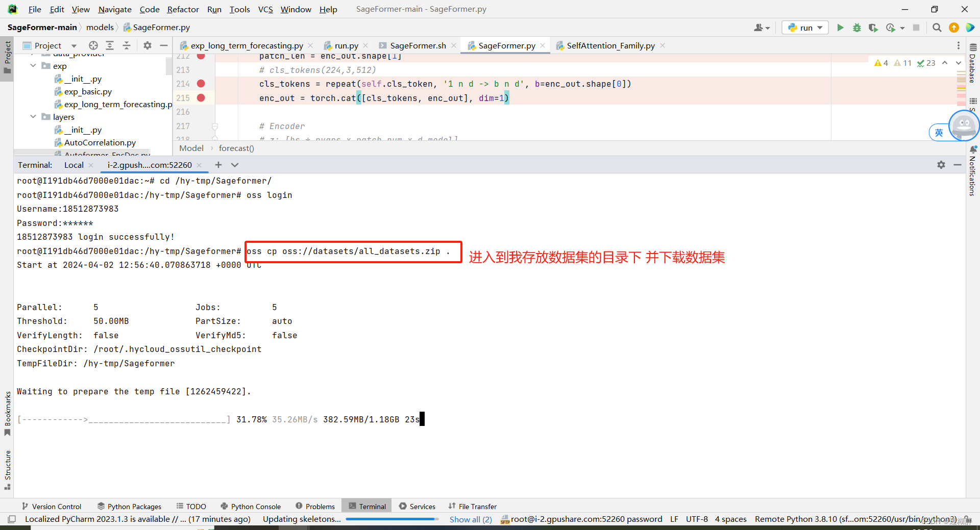This screenshot has height=530, width=980.
Task: Go to previous highlighted error arrow
Action: coord(945,63)
